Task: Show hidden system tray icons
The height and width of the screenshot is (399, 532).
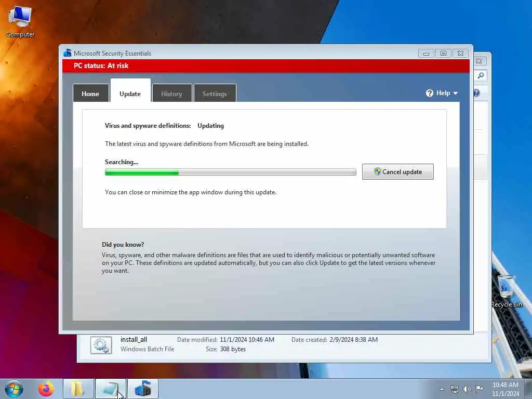Action: click(442, 389)
